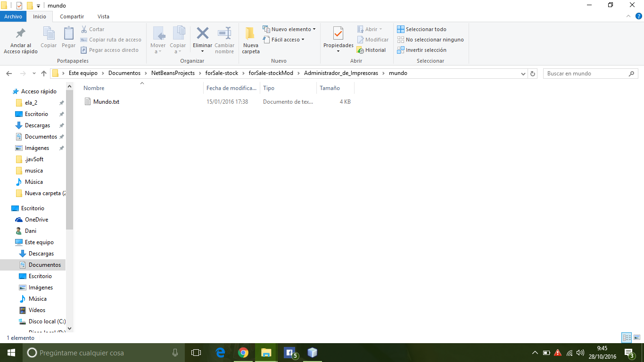Open Historial from the ribbon

(x=372, y=50)
